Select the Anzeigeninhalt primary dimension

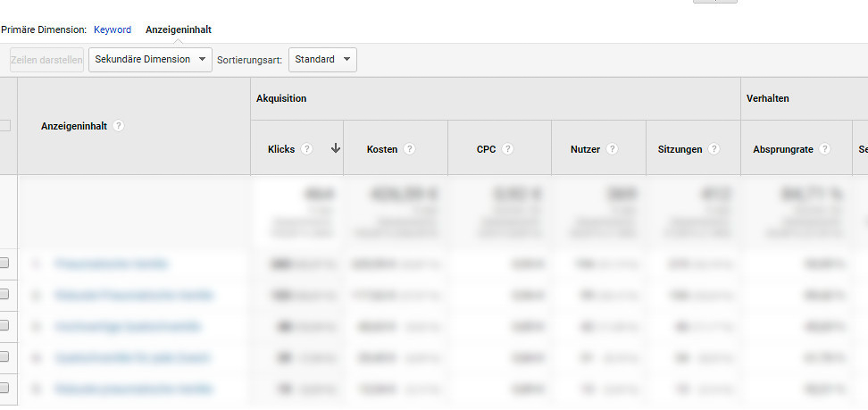click(x=179, y=29)
